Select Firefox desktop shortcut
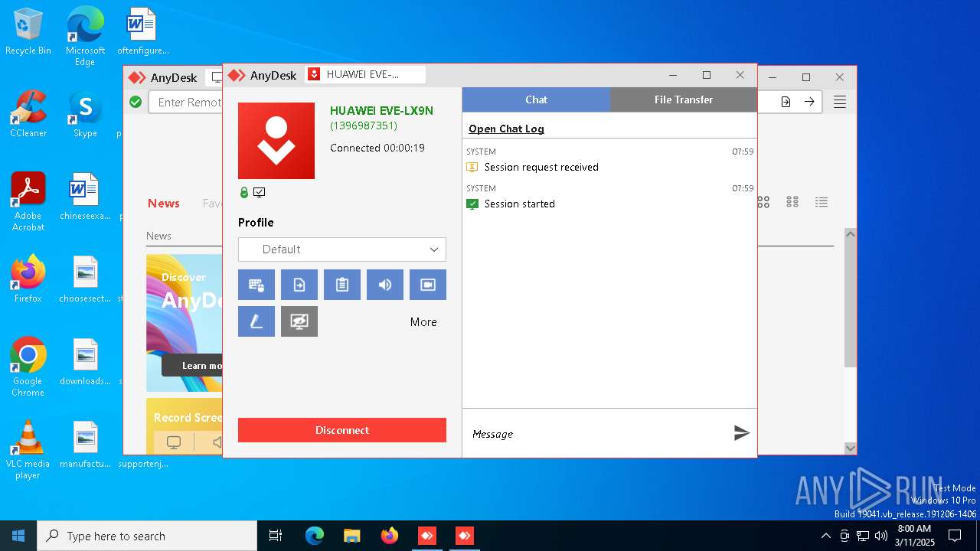Image resolution: width=980 pixels, height=551 pixels. (28, 279)
